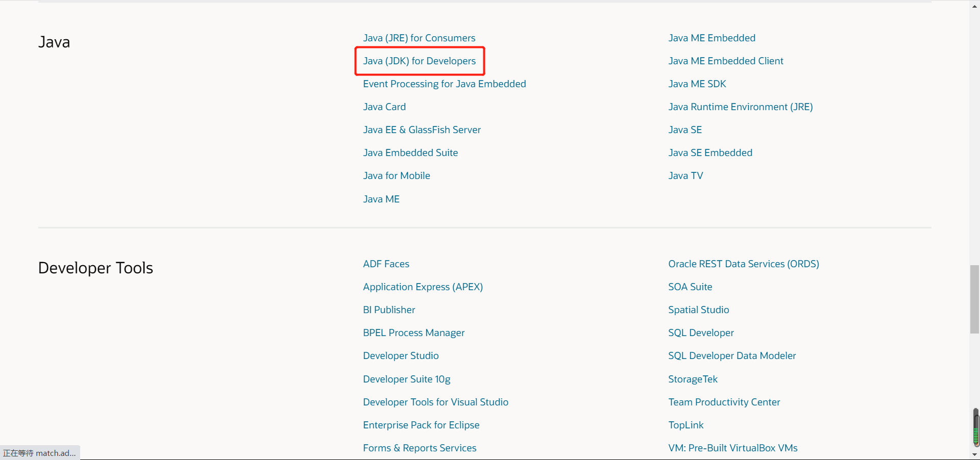
Task: Open Java (JDK) for Developers link
Action: pyautogui.click(x=420, y=61)
